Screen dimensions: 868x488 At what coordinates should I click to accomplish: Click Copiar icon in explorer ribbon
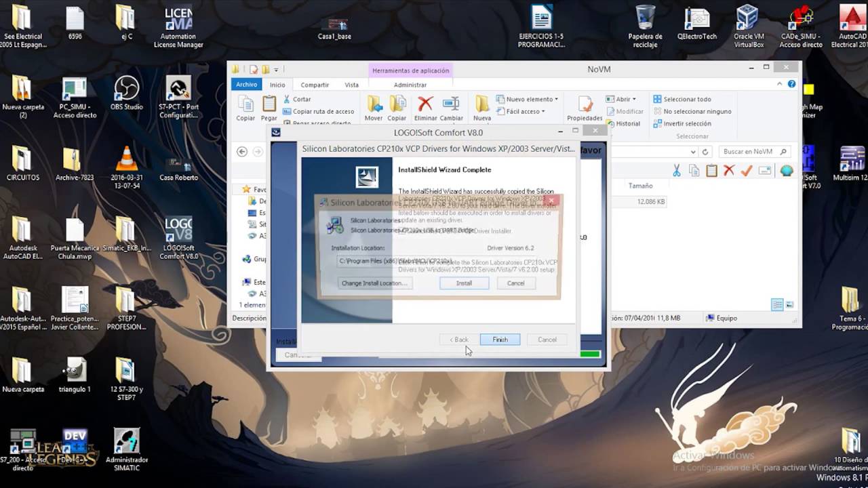[x=245, y=108]
